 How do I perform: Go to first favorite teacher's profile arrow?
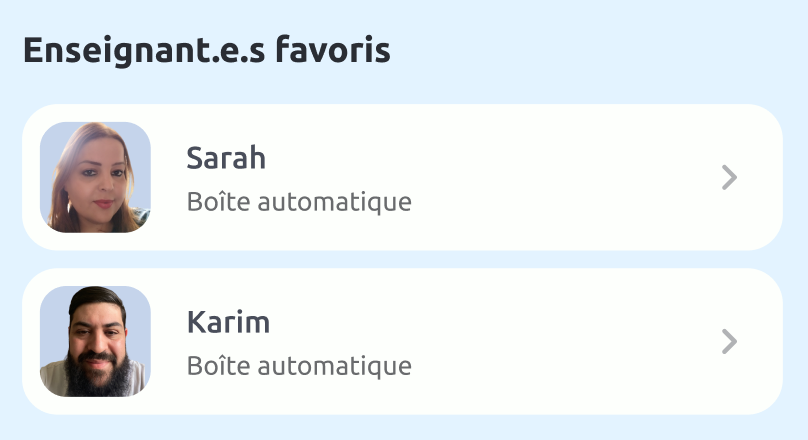(729, 177)
